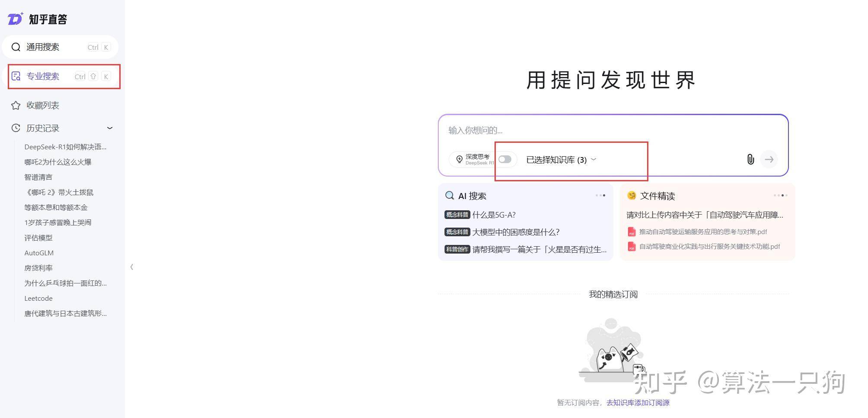Open 通用搜索 in the sidebar
This screenshot has width=868, height=418.
pos(60,47)
